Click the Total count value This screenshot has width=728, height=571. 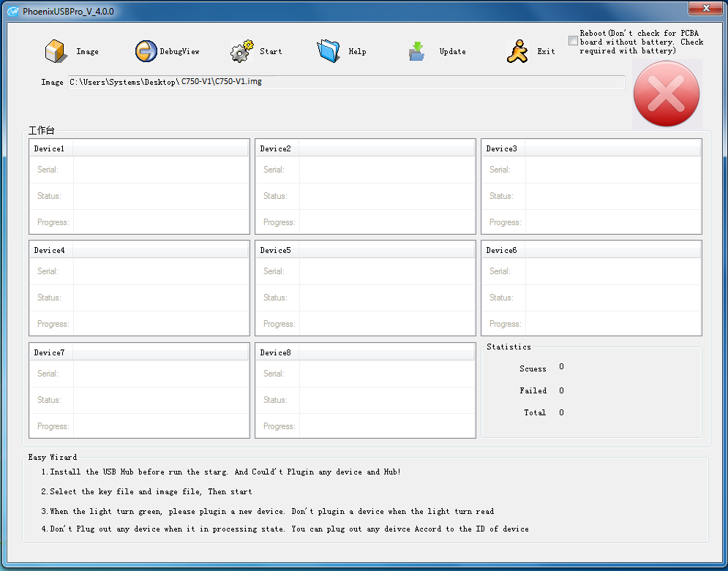pos(561,413)
